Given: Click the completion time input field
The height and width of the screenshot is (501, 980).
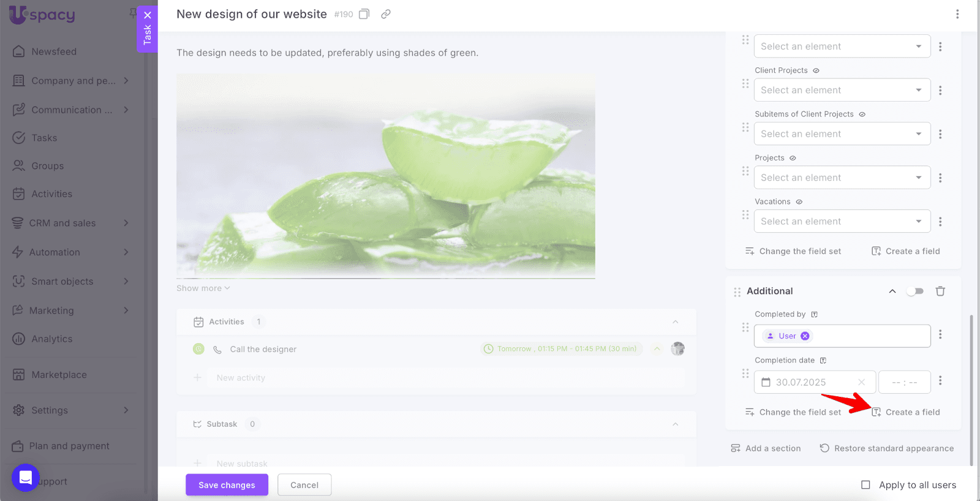Looking at the screenshot, I should click(905, 382).
